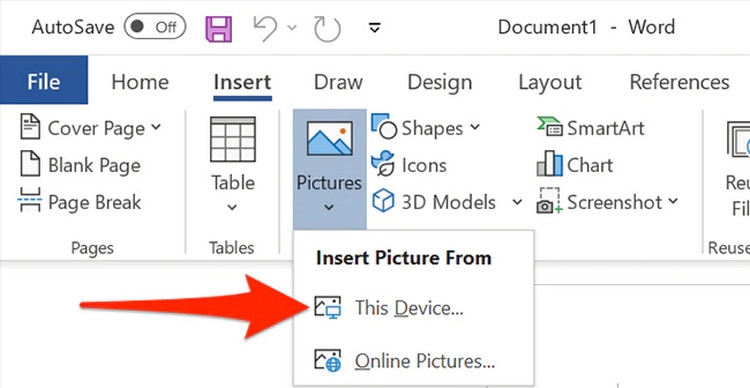
Task: Click the Screenshot camera icon
Action: (550, 201)
